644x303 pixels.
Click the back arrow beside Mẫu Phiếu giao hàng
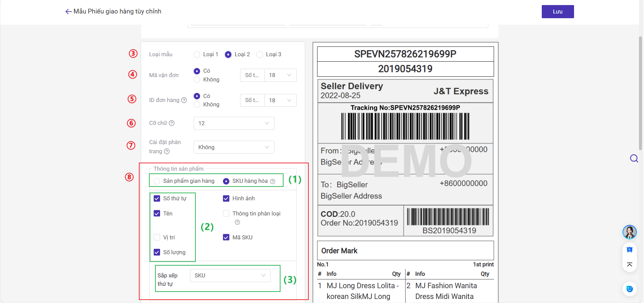(x=68, y=12)
